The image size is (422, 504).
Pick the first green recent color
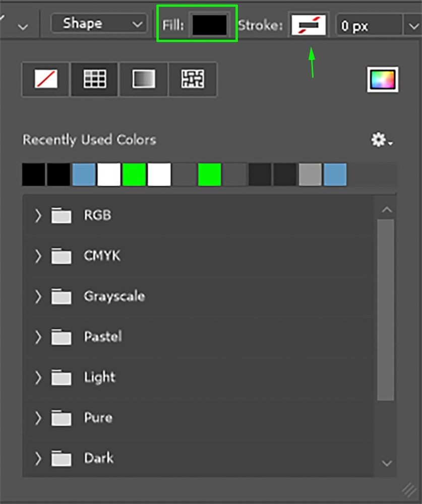(x=134, y=174)
